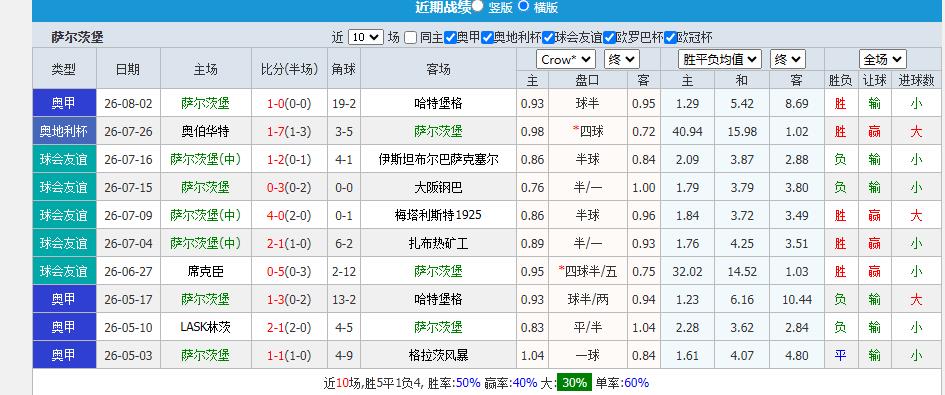Click the corner count 2-12
Image resolution: width=945 pixels, height=395 pixels.
pyautogui.click(x=344, y=271)
